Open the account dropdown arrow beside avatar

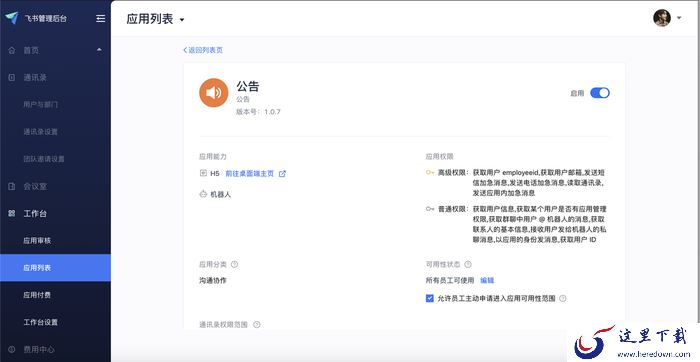point(679,18)
